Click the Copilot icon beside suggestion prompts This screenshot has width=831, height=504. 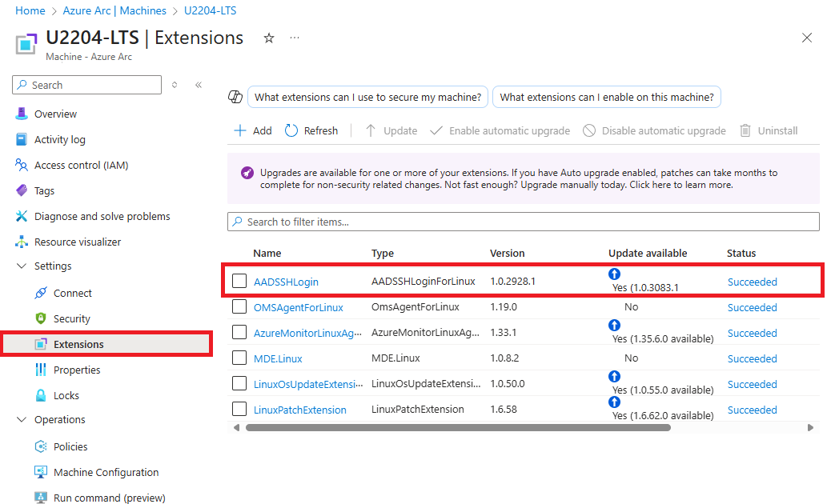pyautogui.click(x=235, y=97)
